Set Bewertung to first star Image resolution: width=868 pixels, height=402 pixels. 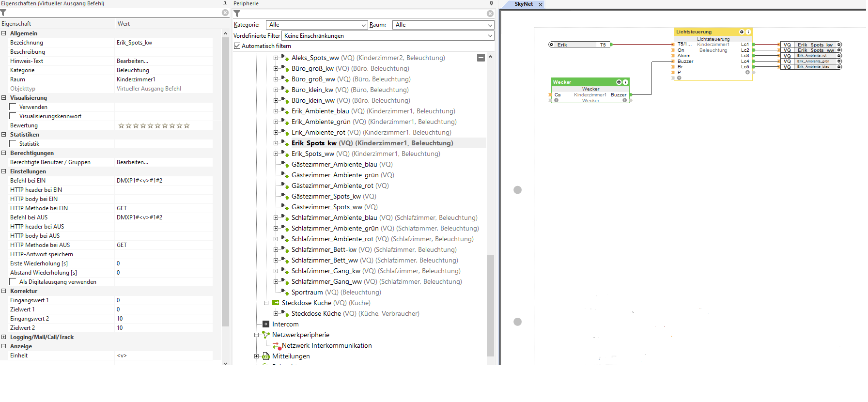coord(121,126)
